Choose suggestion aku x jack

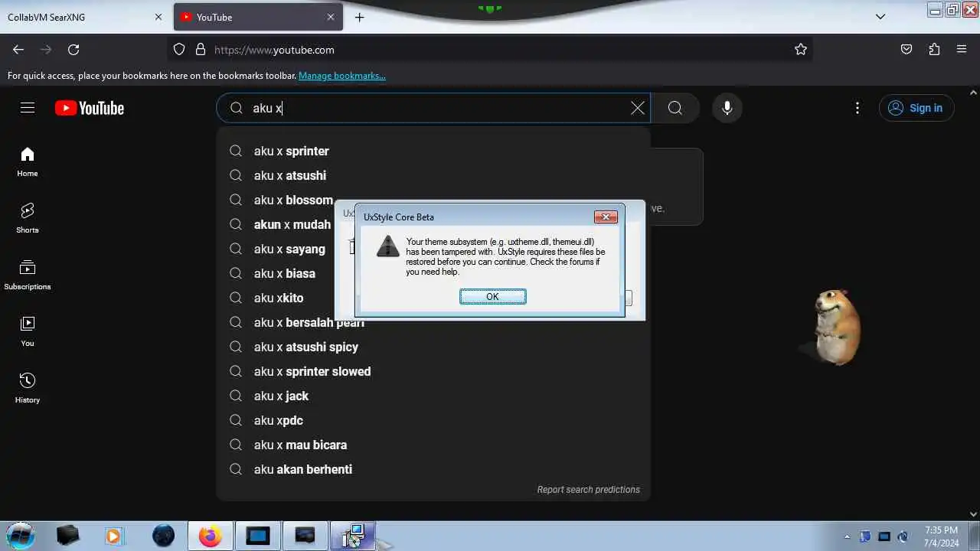click(x=433, y=396)
